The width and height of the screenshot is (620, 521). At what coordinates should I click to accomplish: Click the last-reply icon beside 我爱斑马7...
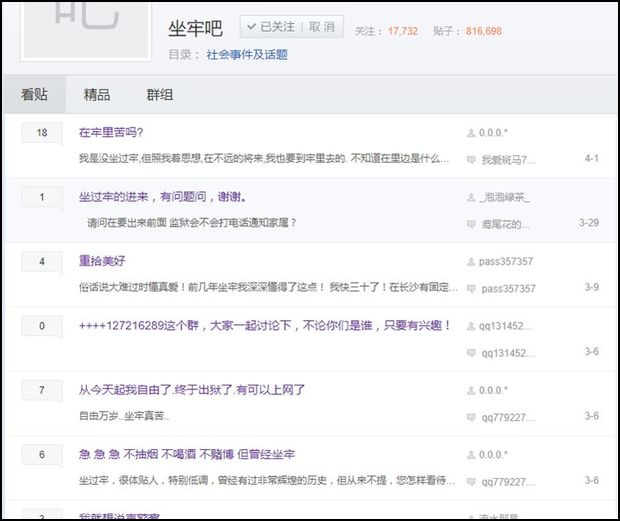tap(471, 160)
